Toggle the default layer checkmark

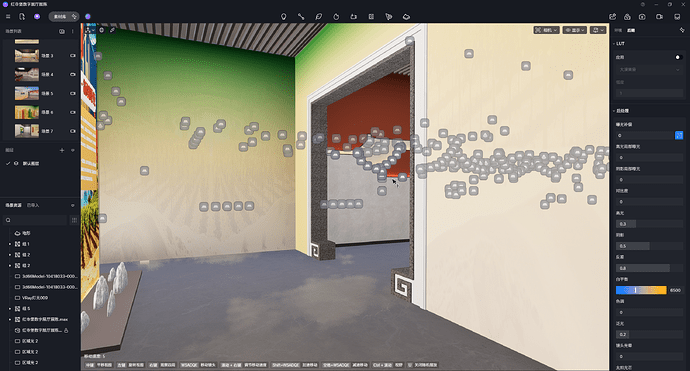coord(8,163)
